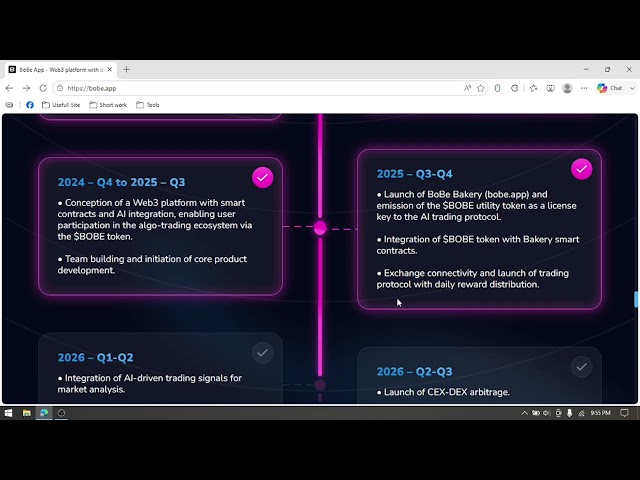Add this page to favorites star
This screenshot has width=640, height=480.
coord(481,88)
